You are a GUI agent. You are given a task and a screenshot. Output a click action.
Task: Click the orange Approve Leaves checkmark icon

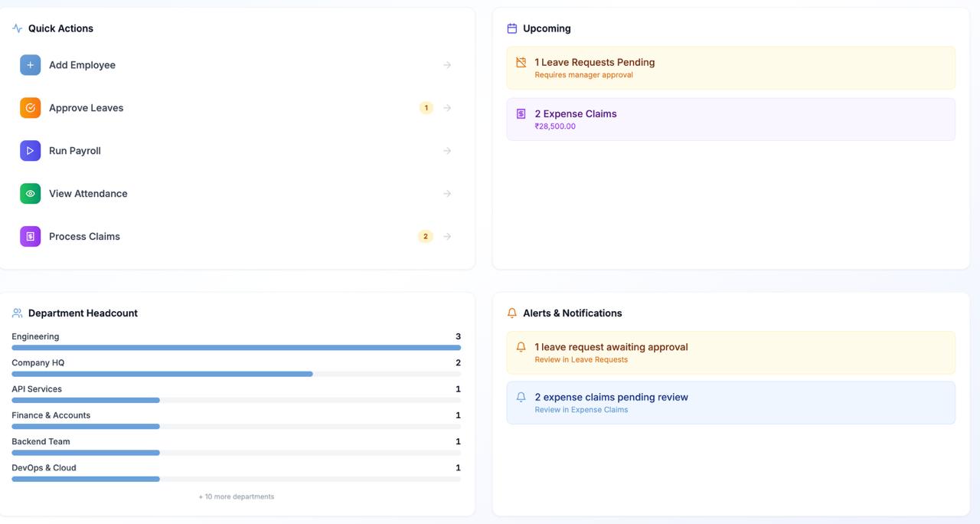[30, 108]
